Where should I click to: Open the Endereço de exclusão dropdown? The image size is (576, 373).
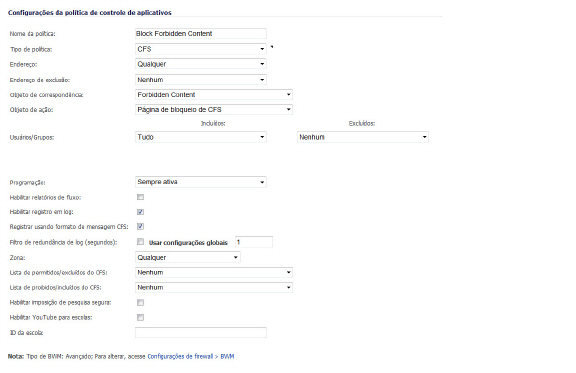click(201, 80)
